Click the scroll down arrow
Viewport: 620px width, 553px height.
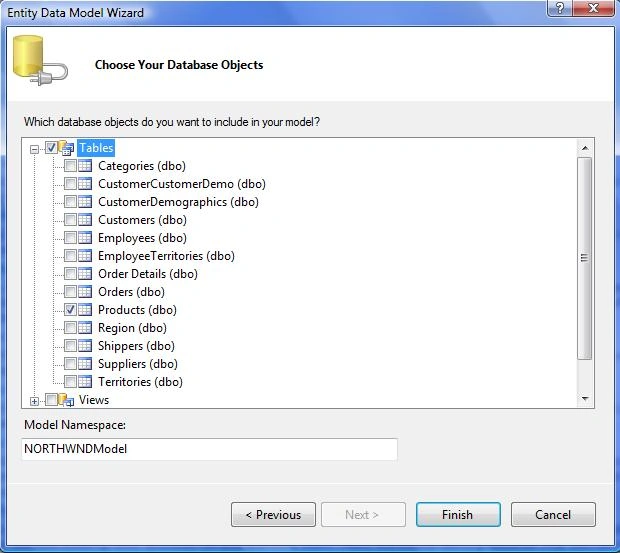click(x=585, y=398)
